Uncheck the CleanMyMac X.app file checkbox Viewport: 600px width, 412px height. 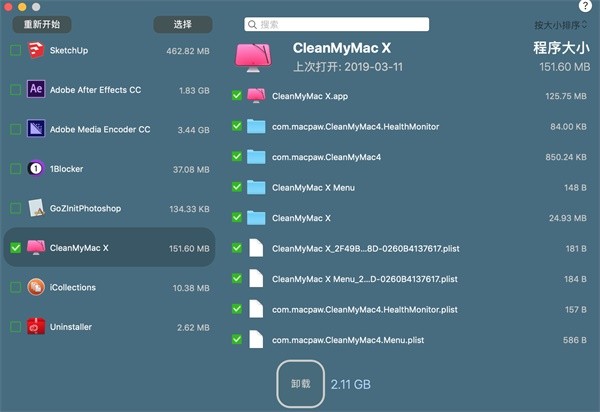(237, 95)
